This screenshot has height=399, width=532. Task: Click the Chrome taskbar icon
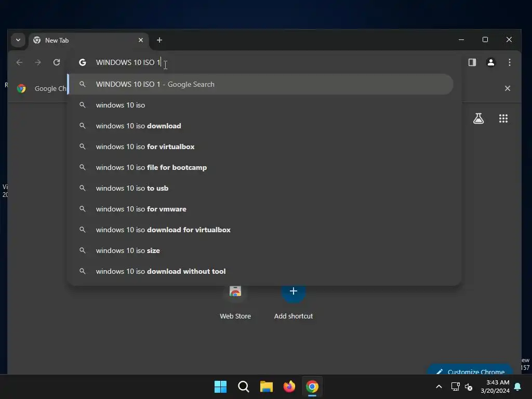(312, 387)
